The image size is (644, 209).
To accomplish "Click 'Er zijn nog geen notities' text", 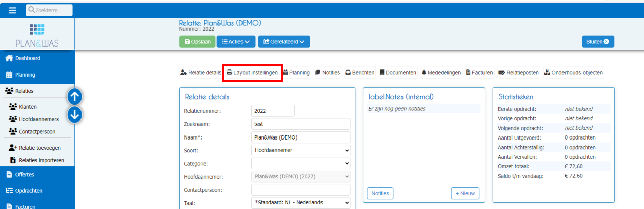I will pos(397,109).
